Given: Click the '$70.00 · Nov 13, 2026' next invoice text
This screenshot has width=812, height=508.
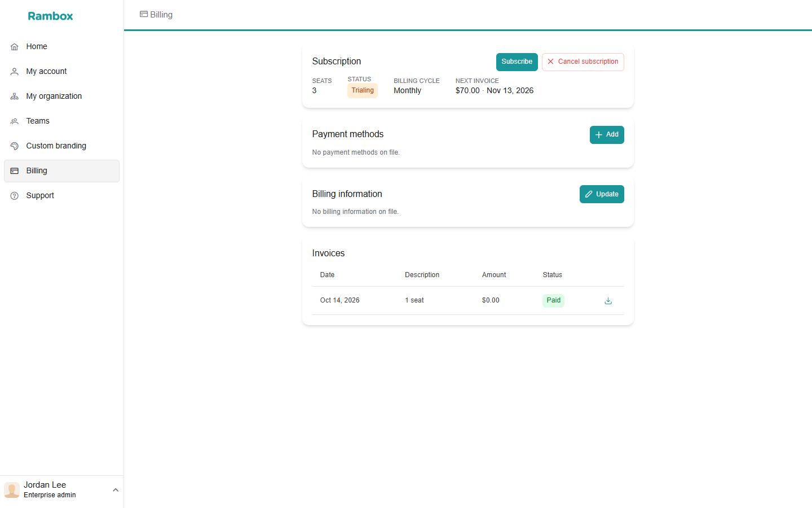Looking at the screenshot, I should 495,91.
